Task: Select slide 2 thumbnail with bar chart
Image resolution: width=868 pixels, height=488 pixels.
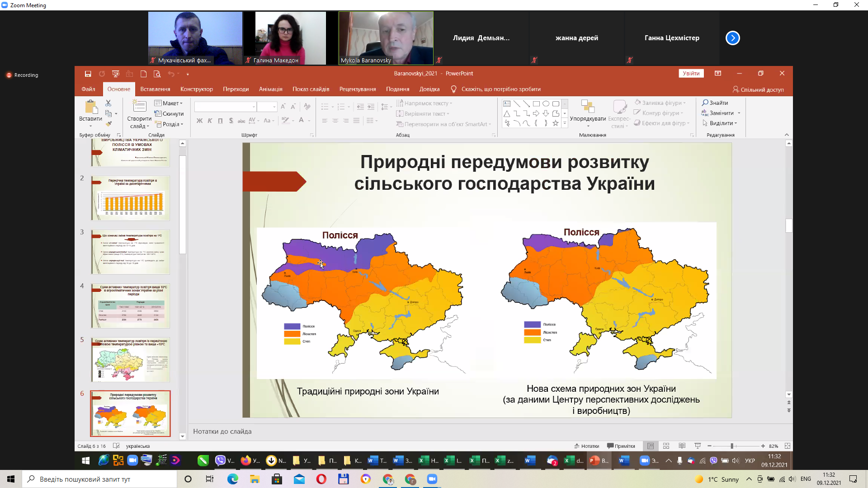Action: coord(131,198)
